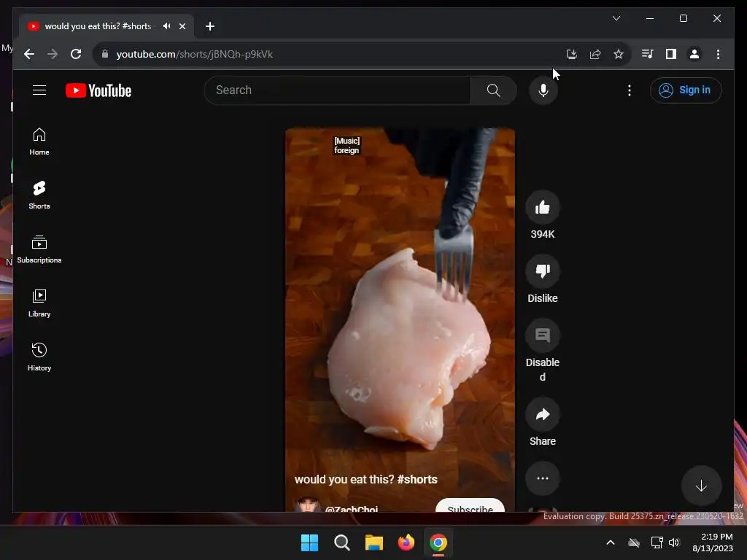This screenshot has height=560, width=747.
Task: Click the address bar URL
Action: (x=194, y=54)
